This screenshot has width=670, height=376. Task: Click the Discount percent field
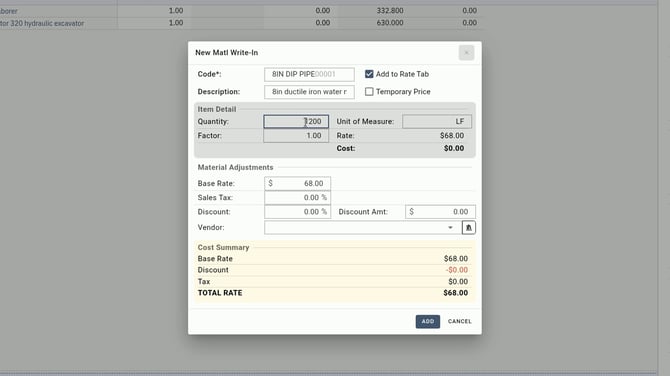297,212
